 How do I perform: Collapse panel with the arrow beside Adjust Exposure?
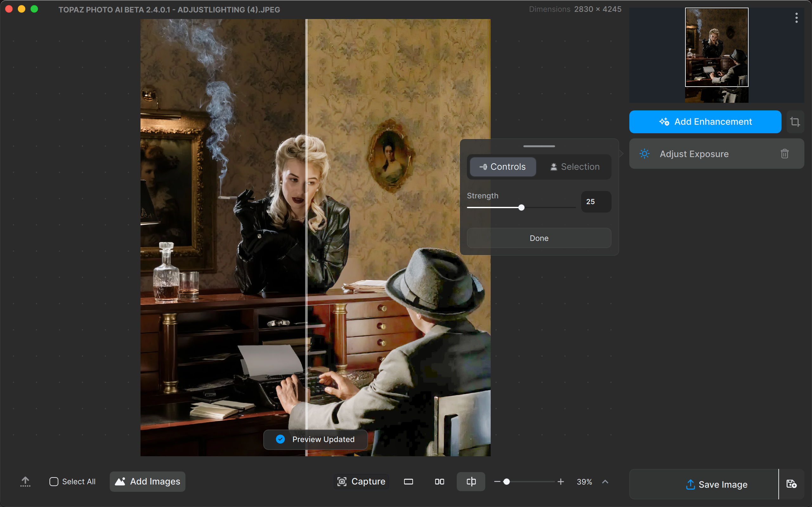621,154
